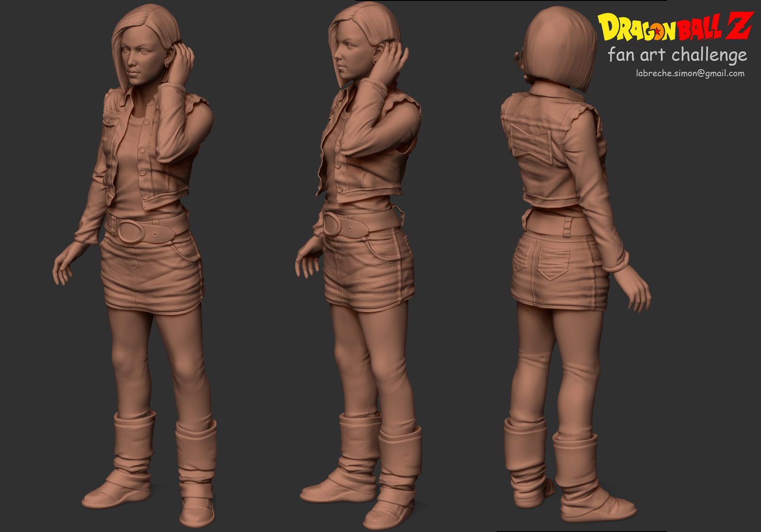Click the 'fan art challenge' text
Screen dimensions: 761x532
point(677,55)
